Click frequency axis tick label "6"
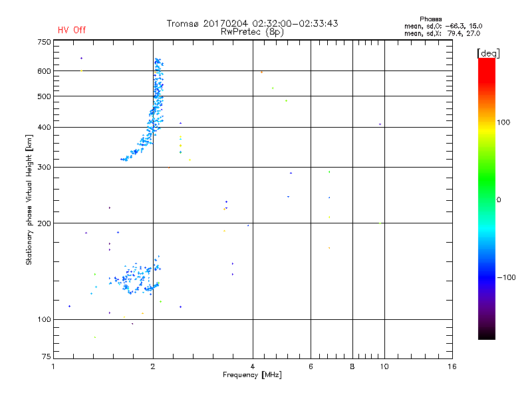 point(311,366)
